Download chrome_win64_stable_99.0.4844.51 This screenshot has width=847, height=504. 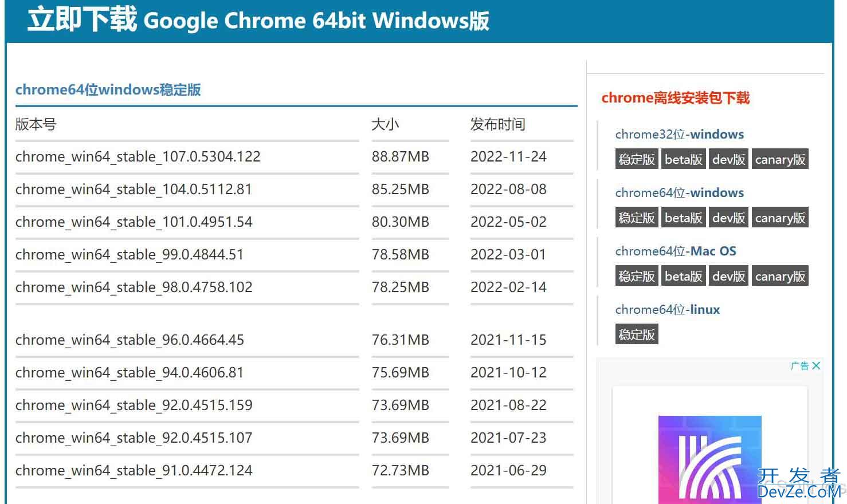click(x=130, y=254)
